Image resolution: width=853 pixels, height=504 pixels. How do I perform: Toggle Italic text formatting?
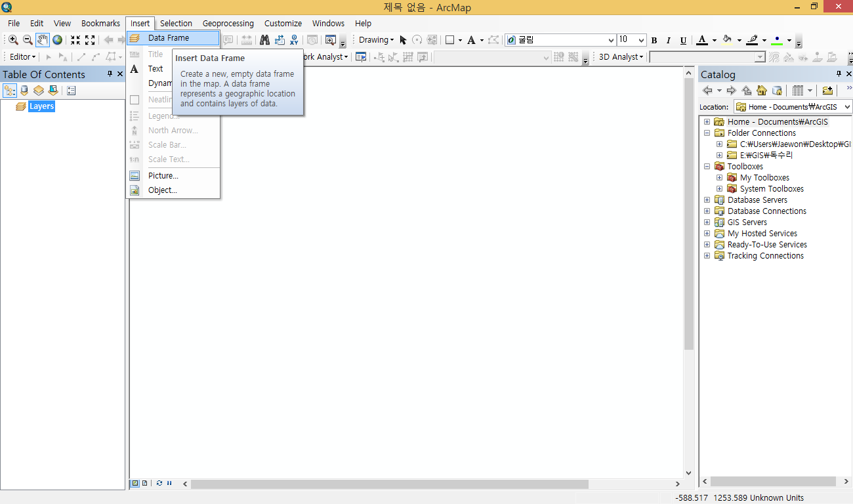click(x=669, y=40)
